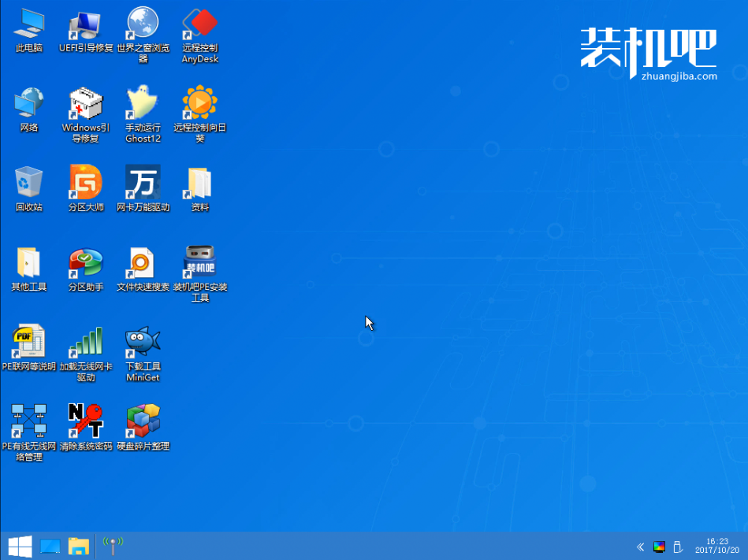Open File Explorer from the taskbar
Image resolution: width=748 pixels, height=560 pixels.
[x=79, y=545]
